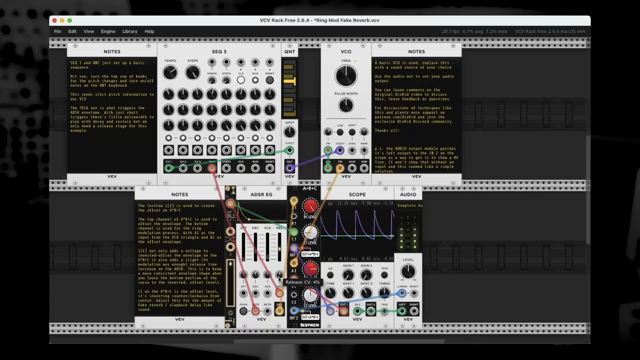Open the Engine menu

(x=108, y=31)
